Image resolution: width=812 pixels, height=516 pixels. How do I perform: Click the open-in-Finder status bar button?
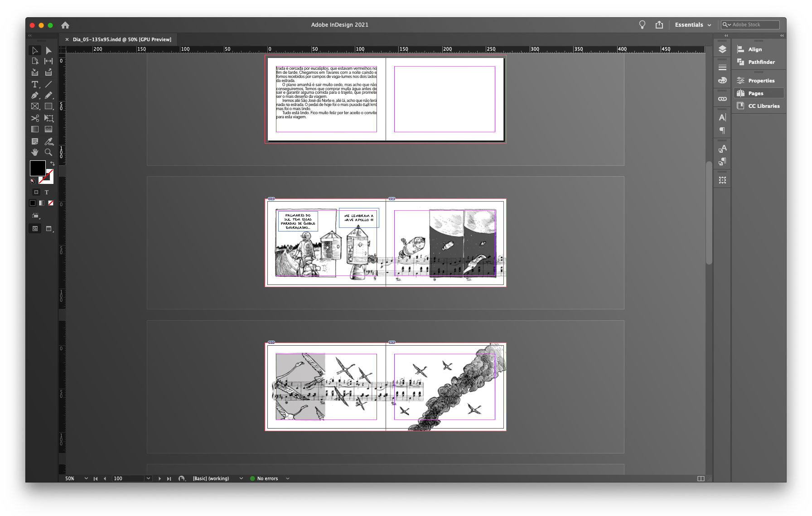coord(182,478)
